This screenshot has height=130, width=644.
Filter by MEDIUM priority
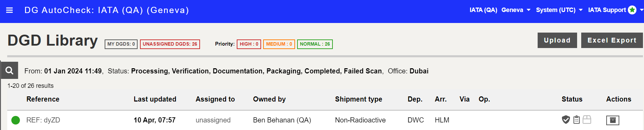coord(279,44)
